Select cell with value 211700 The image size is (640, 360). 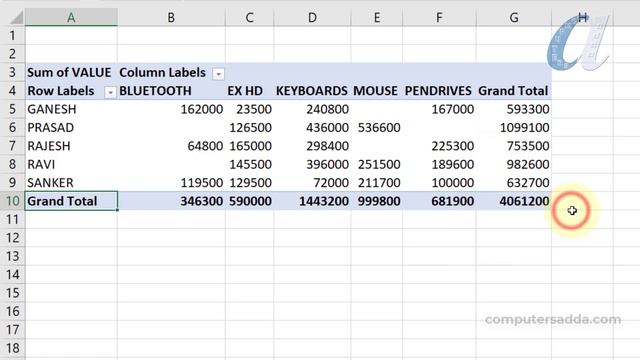click(x=377, y=182)
